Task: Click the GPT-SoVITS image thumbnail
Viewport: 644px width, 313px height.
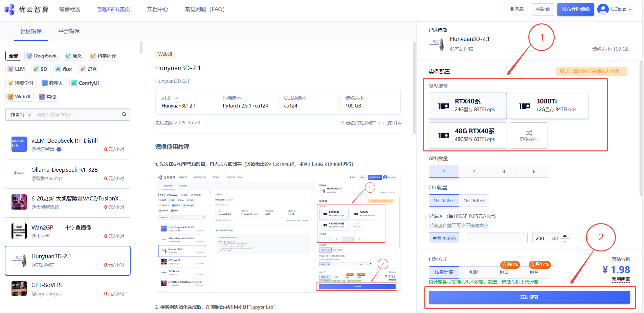Action: click(19, 289)
